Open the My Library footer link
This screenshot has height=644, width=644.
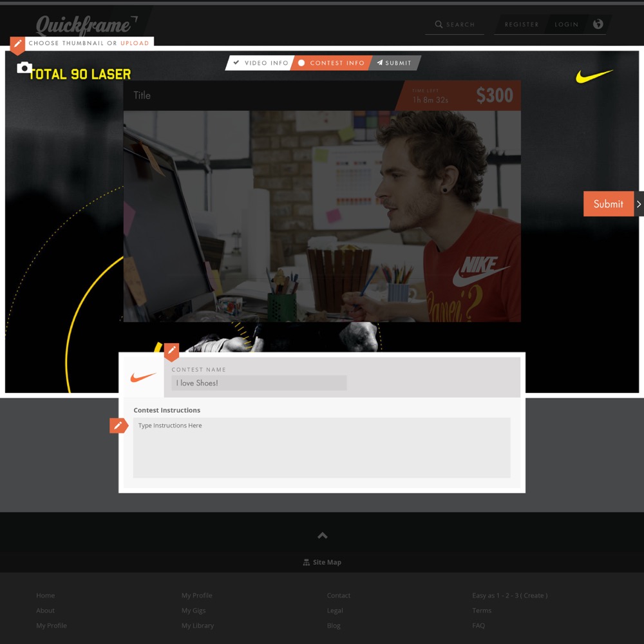(198, 626)
